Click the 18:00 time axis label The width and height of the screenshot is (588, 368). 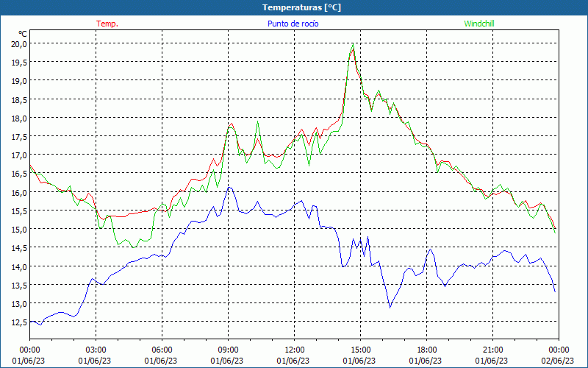click(x=427, y=350)
